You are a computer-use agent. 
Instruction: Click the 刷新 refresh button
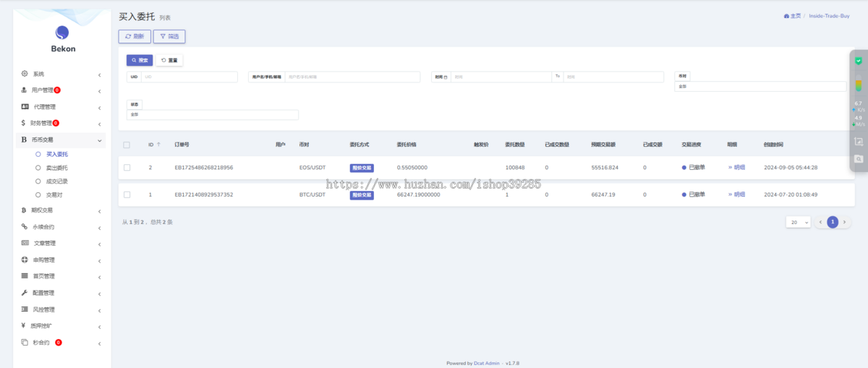[x=135, y=36]
